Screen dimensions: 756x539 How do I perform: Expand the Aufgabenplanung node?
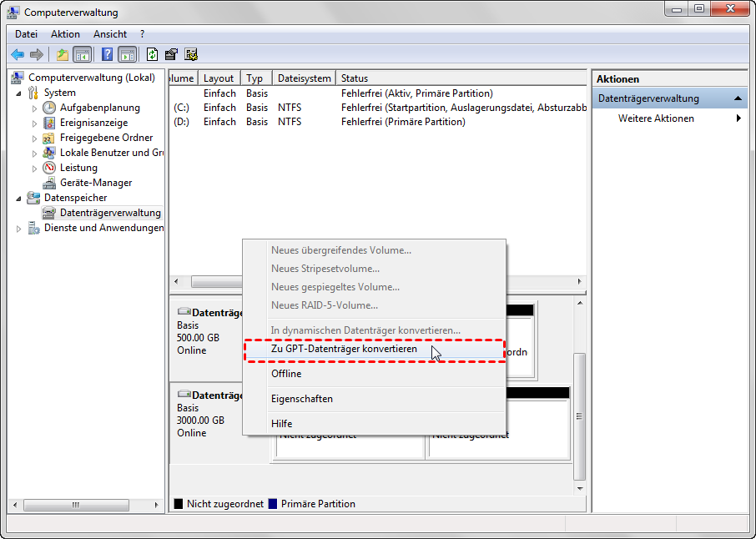click(34, 108)
